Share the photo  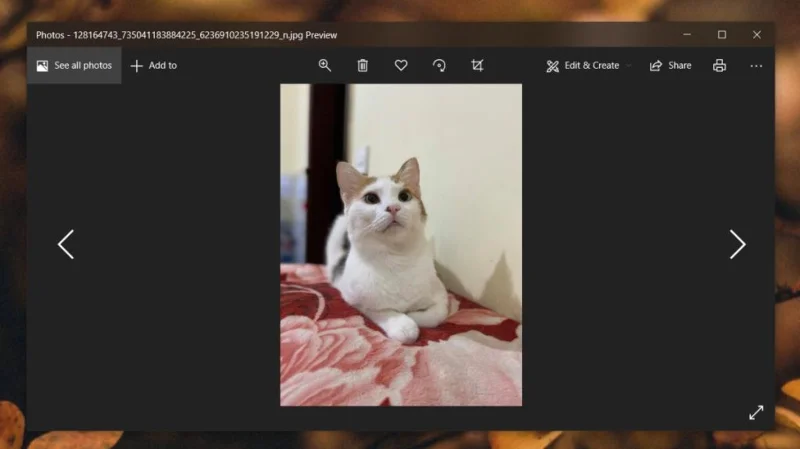click(670, 65)
